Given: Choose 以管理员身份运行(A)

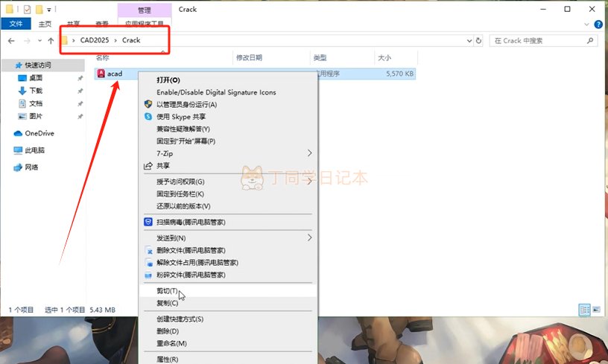Looking at the screenshot, I should point(229,104).
